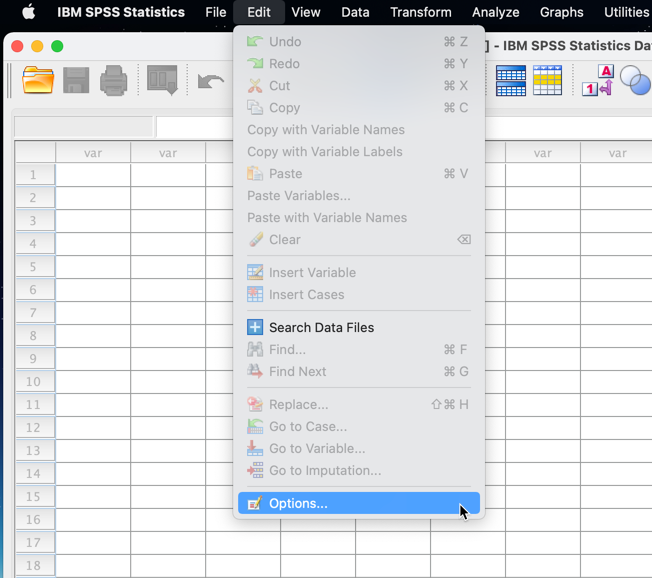The image size is (652, 578).
Task: Select row header 5
Action: [x=35, y=267]
